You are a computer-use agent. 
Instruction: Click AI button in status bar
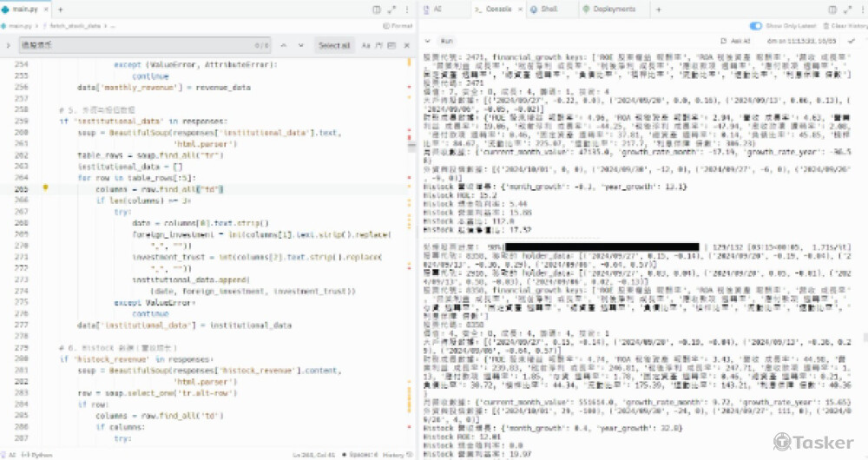pos(9,455)
